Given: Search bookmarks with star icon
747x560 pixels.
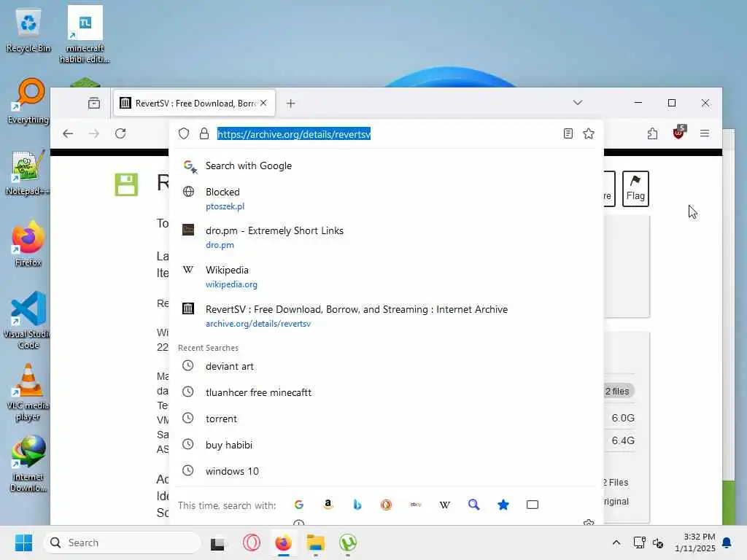Looking at the screenshot, I should tap(503, 505).
